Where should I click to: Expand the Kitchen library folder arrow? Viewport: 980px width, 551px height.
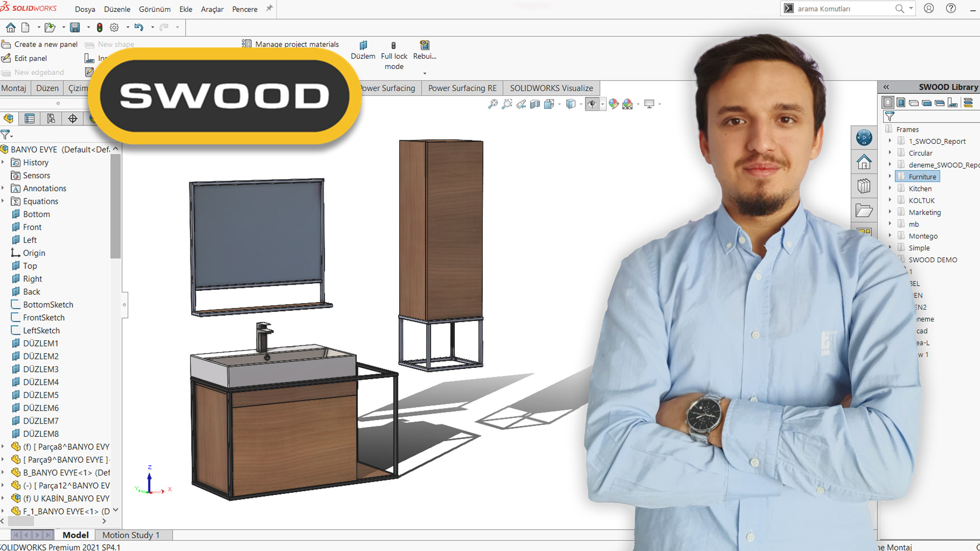[x=890, y=188]
